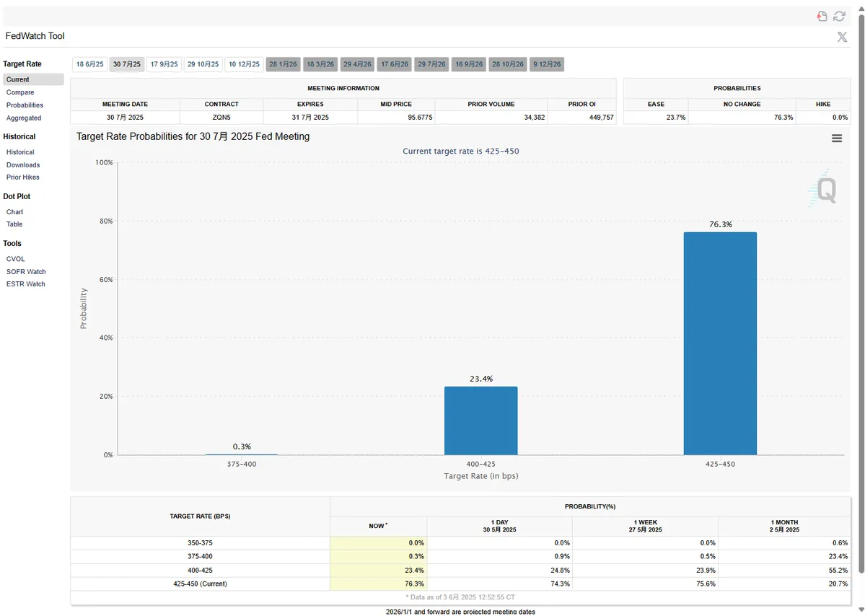Screen dimensions: 865x616
Task: Click the 425-450 (Current) row label
Action: pyautogui.click(x=200, y=584)
